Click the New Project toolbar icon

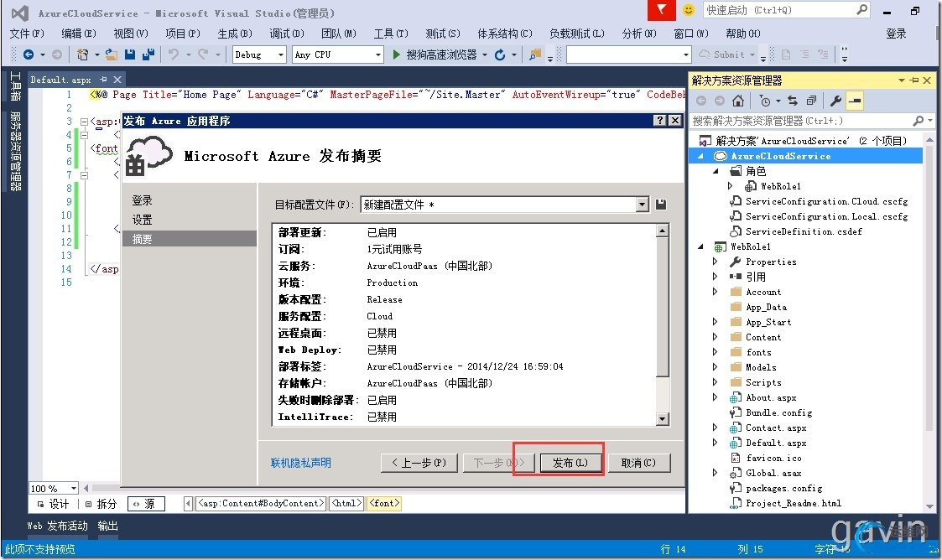click(x=83, y=54)
